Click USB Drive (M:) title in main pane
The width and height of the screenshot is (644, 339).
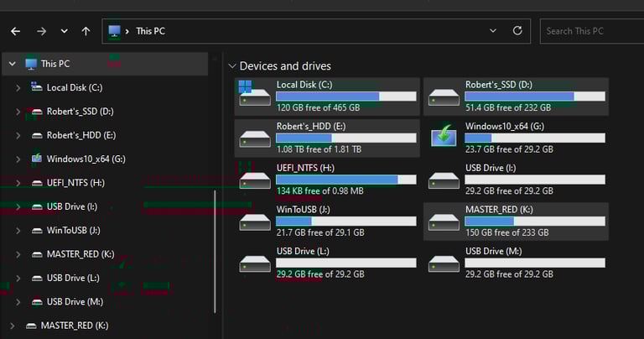(x=494, y=251)
